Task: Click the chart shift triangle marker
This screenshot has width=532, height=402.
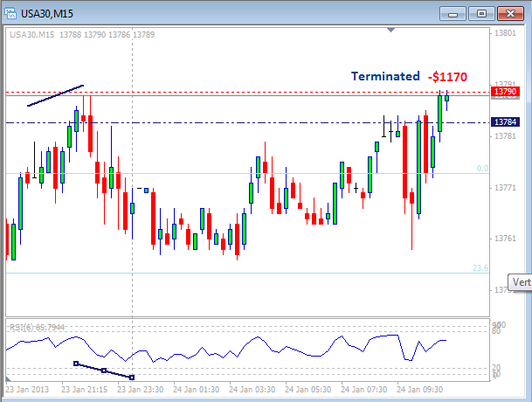Action: 390,31
